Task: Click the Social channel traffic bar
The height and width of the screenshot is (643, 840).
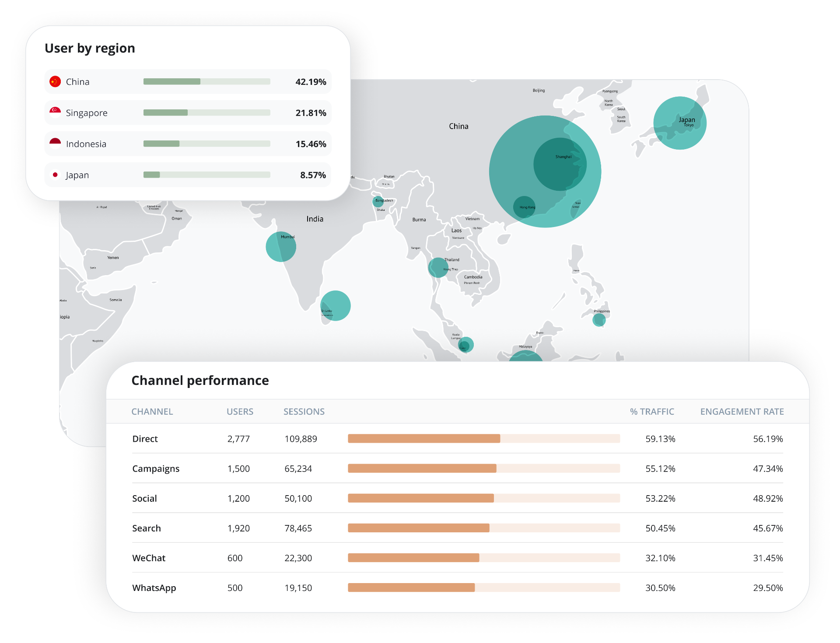Action: pyautogui.click(x=484, y=498)
